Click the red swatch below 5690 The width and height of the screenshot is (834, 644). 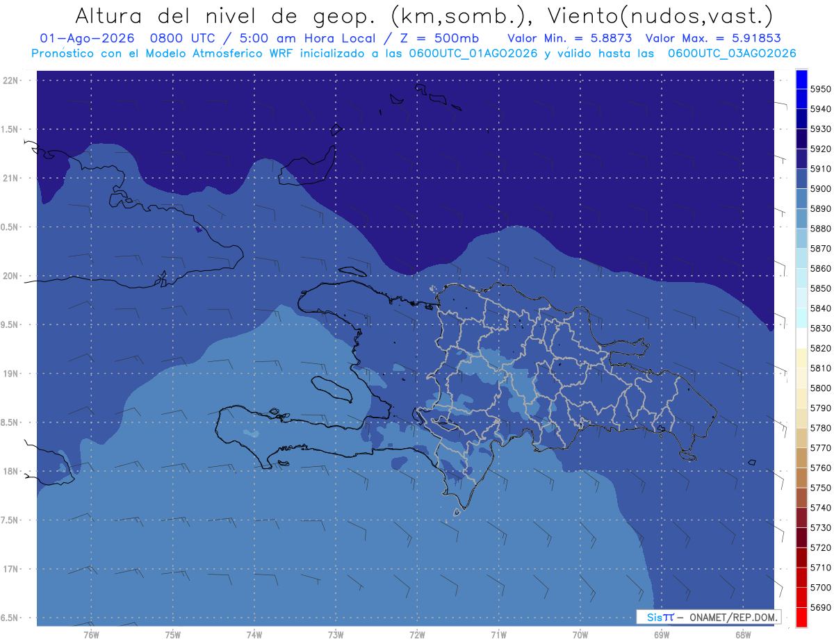click(801, 617)
